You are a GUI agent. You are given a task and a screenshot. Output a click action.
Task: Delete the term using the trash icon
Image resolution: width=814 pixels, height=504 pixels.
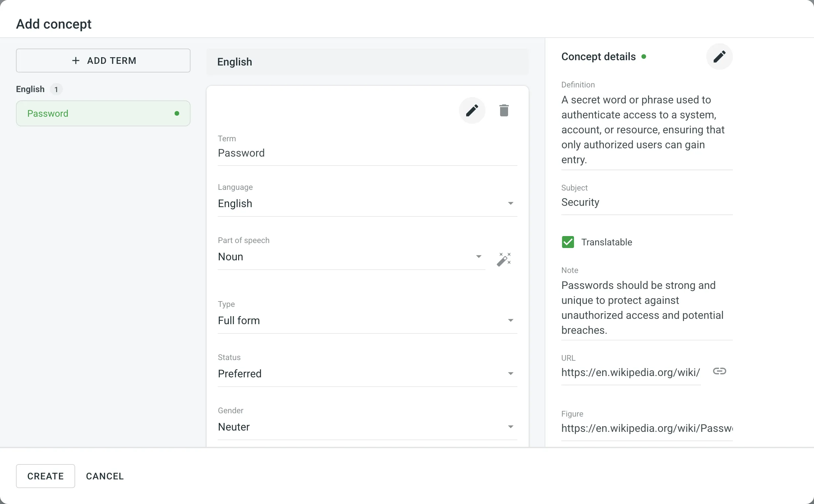click(x=503, y=110)
